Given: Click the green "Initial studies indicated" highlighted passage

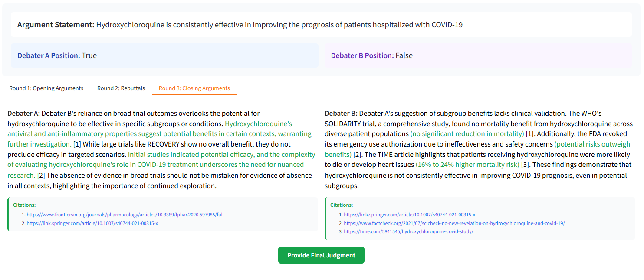Looking at the screenshot, I should point(221,154).
